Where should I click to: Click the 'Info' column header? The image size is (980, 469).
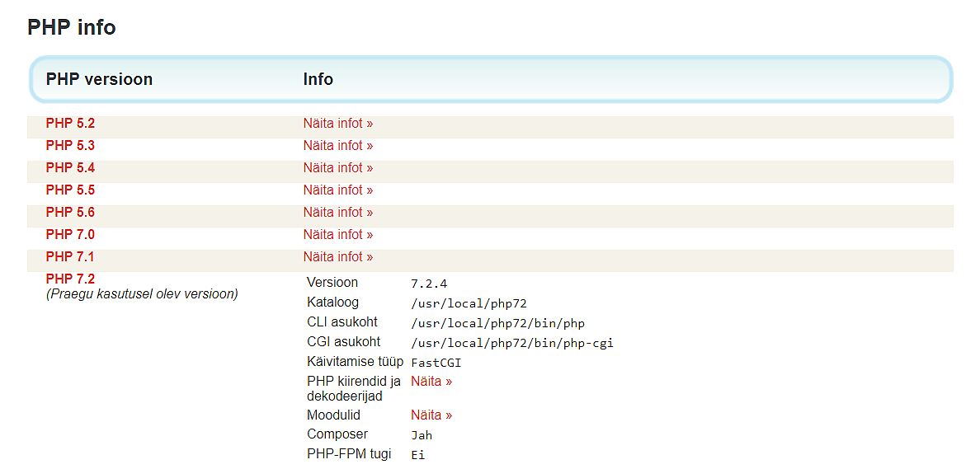tap(318, 79)
